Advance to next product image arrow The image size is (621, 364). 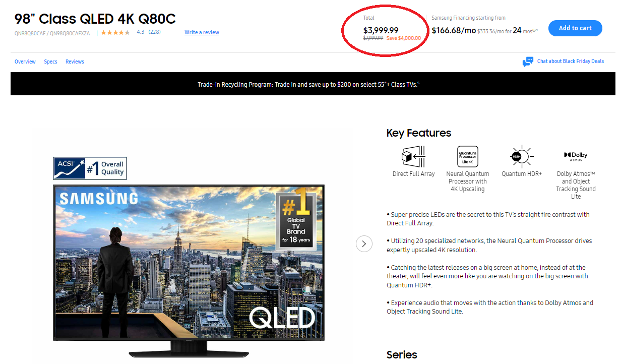click(x=364, y=244)
